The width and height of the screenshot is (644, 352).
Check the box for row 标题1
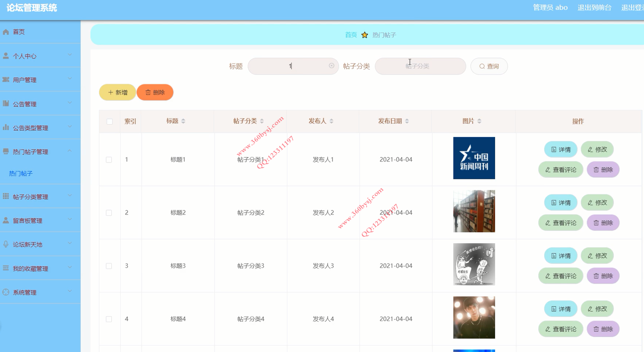109,160
